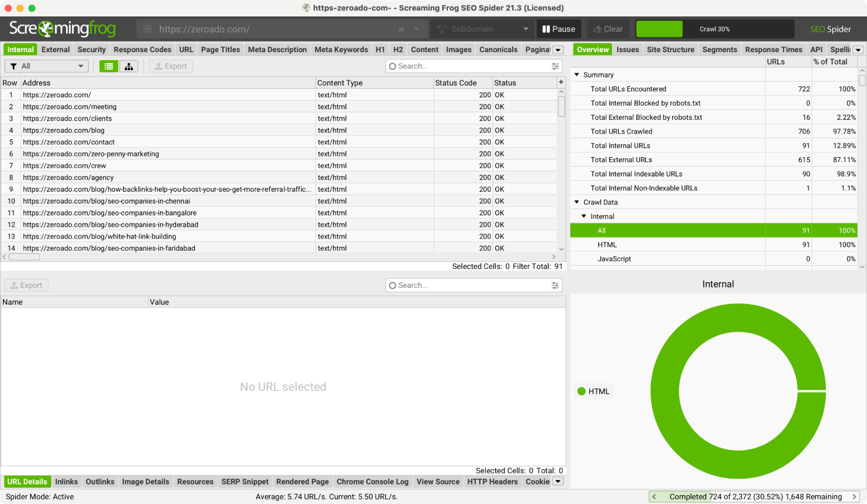
Task: Click the table scroll-down arrow
Action: point(561,249)
